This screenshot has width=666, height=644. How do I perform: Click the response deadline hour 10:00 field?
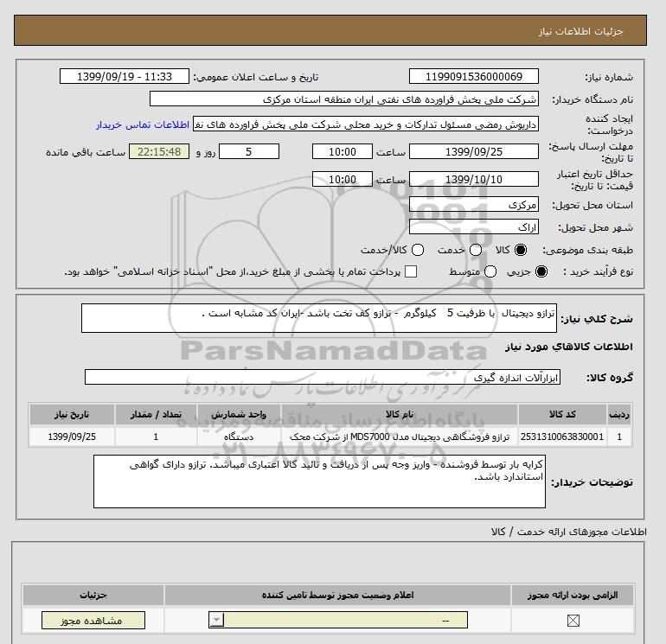[343, 151]
